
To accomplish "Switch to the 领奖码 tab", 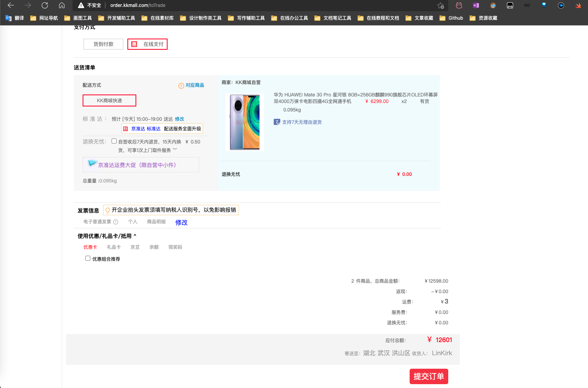I will (175, 247).
